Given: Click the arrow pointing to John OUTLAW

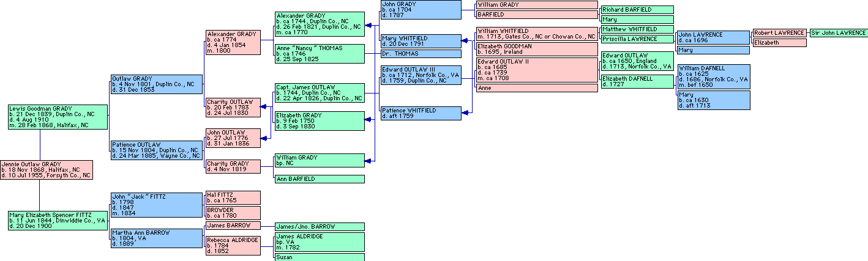Looking at the screenshot, I should (x=264, y=139).
